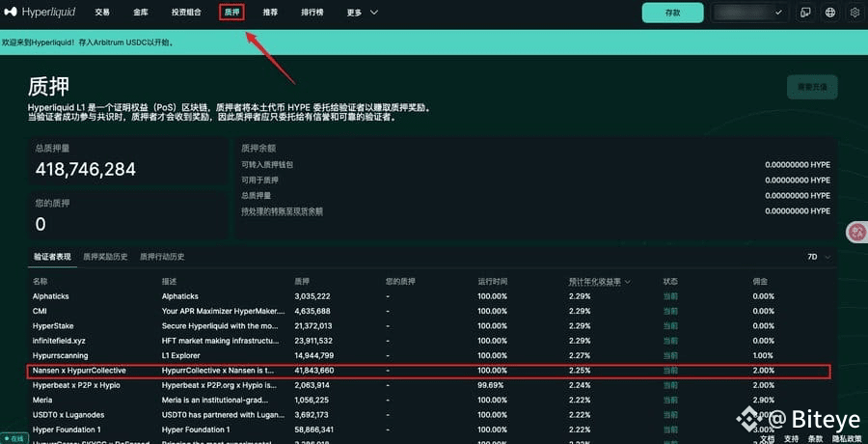Select the 质押 (Staking) nav item
The height and width of the screenshot is (444, 868).
coord(231,13)
